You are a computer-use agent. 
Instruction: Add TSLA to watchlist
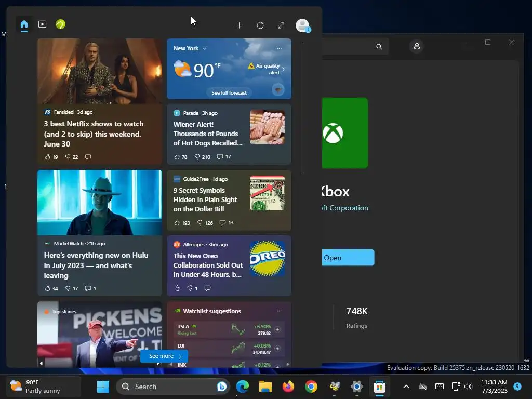(x=277, y=329)
